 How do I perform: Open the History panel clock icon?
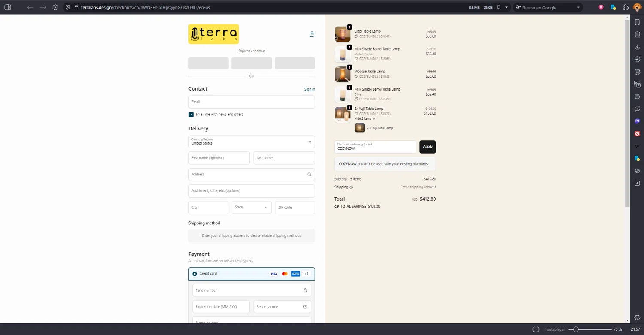[x=637, y=59]
